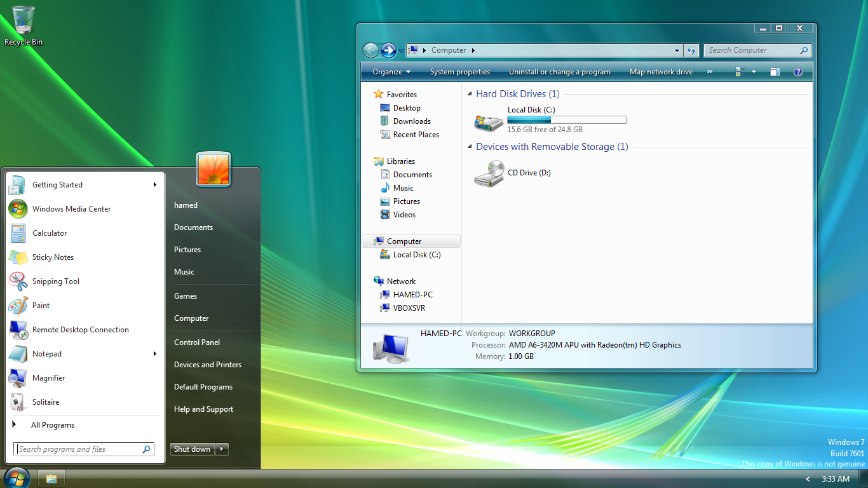Click the user account flower picture
Viewport: 868px width, 488px height.
tap(214, 169)
